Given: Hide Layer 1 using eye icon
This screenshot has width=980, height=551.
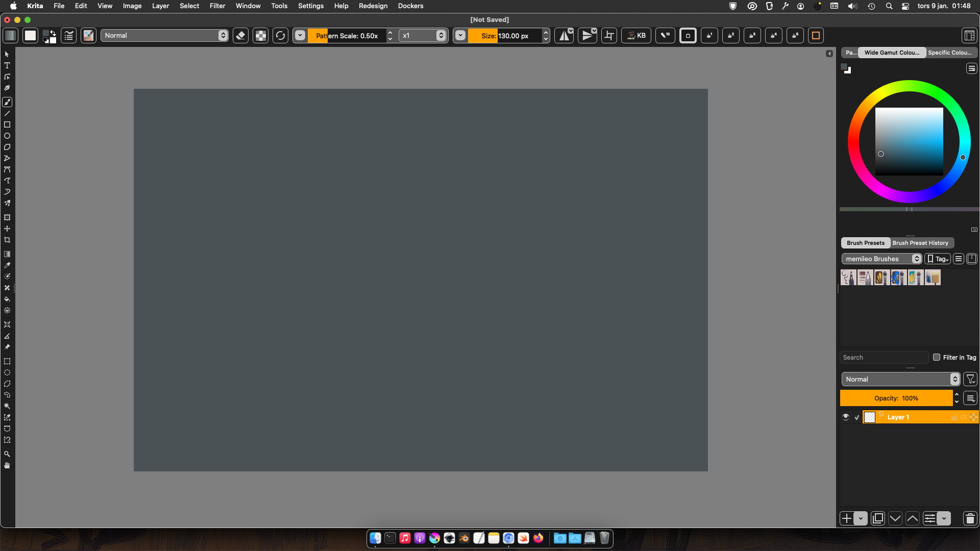Looking at the screenshot, I should click(846, 417).
